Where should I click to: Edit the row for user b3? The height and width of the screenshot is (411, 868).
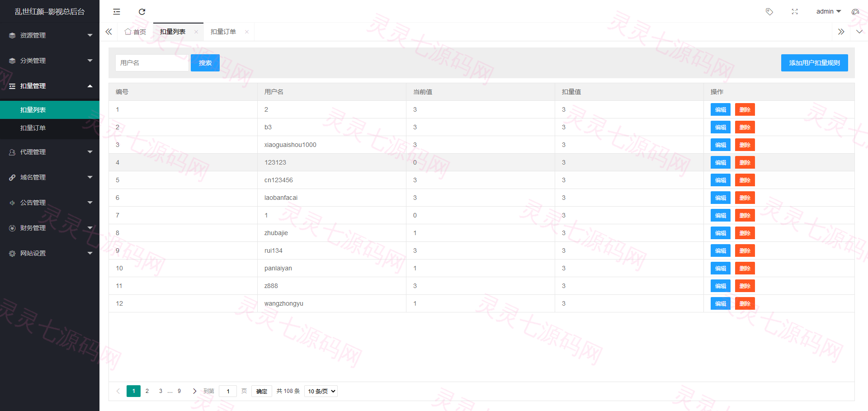point(721,127)
